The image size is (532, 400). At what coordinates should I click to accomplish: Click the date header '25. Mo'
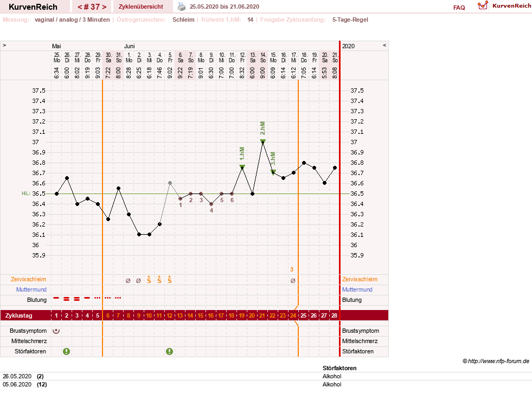click(x=56, y=57)
